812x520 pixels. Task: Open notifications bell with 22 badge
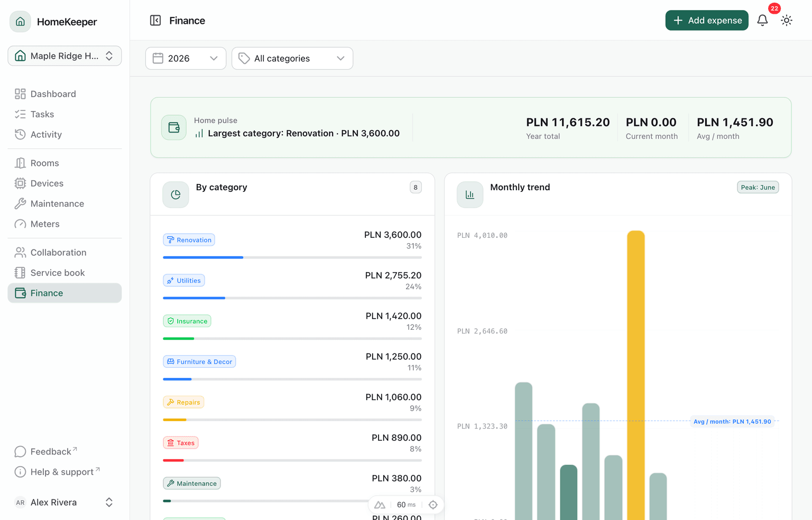(762, 21)
